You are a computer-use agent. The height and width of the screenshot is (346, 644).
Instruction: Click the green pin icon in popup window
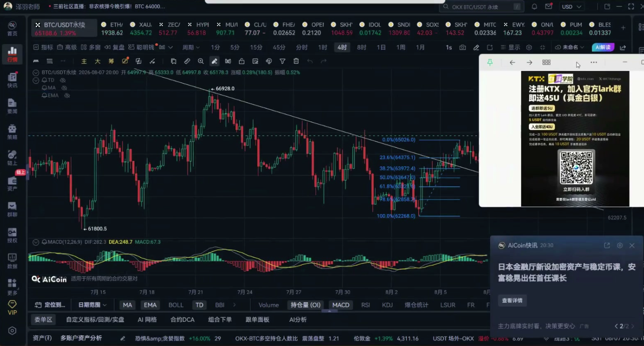coord(490,63)
